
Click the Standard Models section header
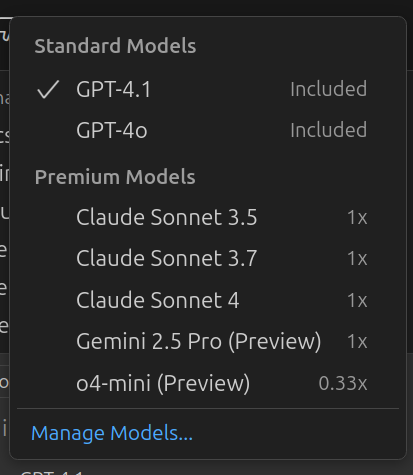(115, 46)
